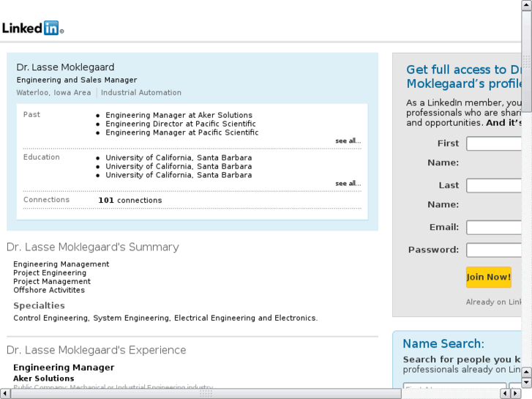532x399 pixels.
Task: Click the Join Now! button
Action: (x=488, y=277)
